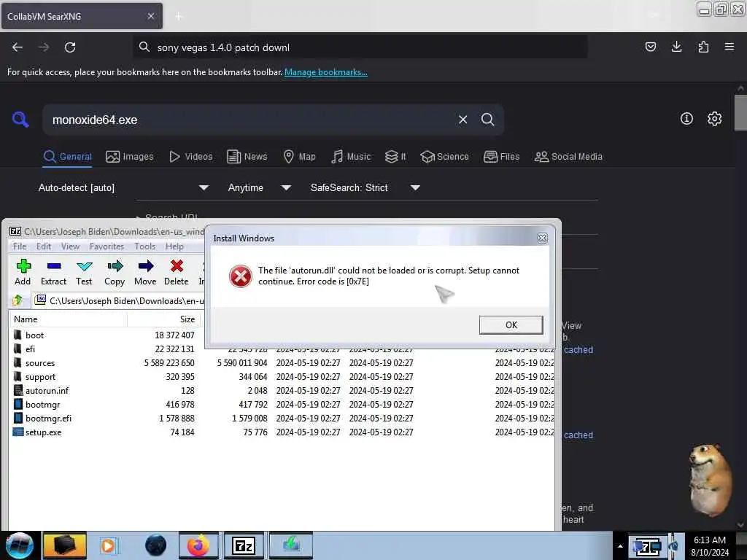Open Firefox downloads panel

[676, 47]
